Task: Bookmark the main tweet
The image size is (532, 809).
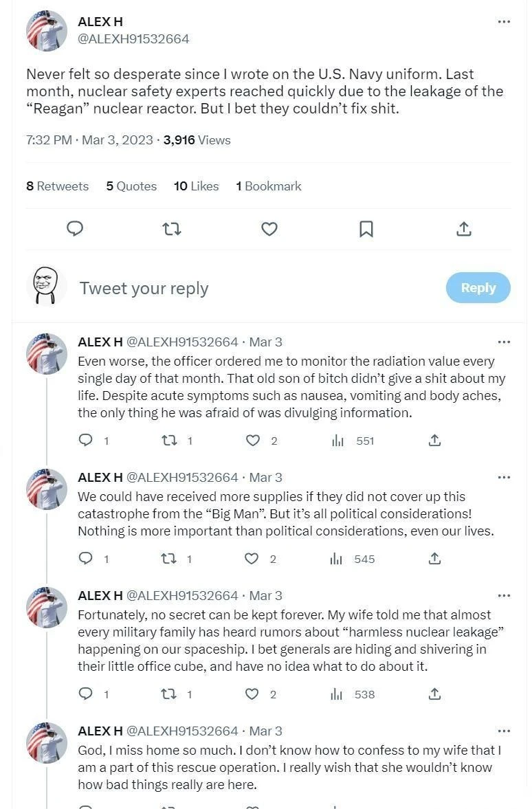Action: [366, 228]
